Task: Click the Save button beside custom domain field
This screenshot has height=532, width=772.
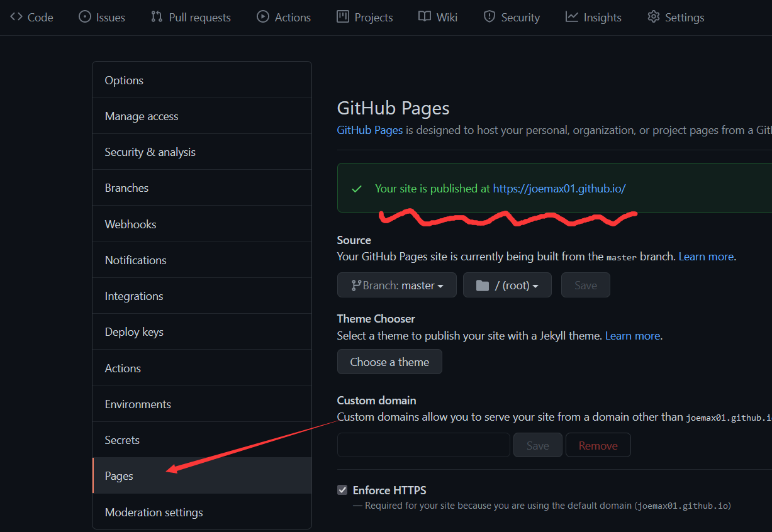Action: pyautogui.click(x=538, y=445)
